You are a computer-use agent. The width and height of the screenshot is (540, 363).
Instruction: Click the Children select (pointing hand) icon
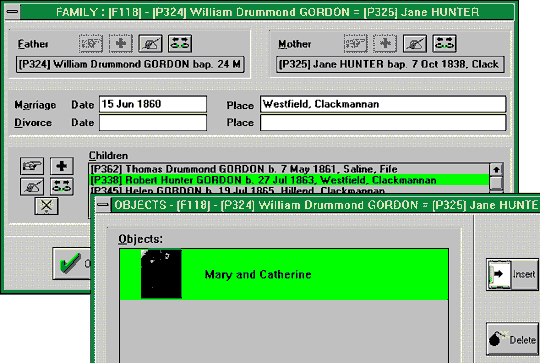point(32,166)
